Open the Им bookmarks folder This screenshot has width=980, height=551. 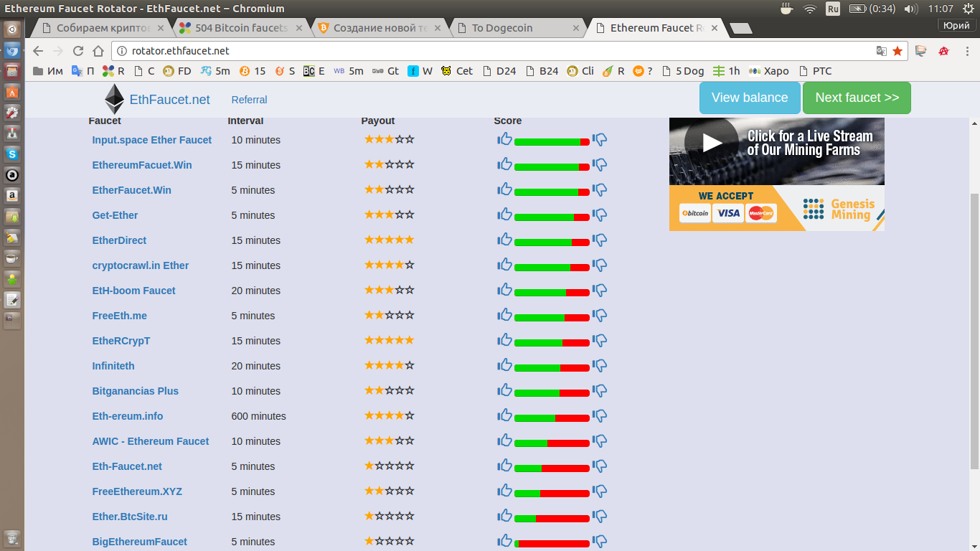coord(48,71)
